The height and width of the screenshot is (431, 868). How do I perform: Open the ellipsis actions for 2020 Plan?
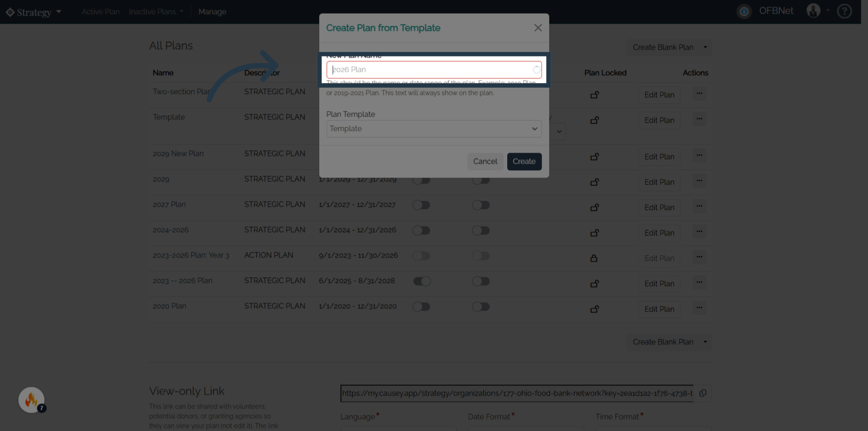[699, 308]
